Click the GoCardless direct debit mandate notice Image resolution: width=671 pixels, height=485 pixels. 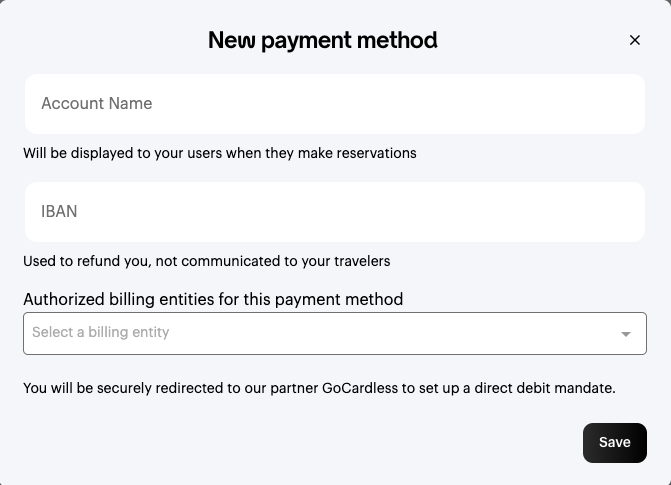(319, 386)
